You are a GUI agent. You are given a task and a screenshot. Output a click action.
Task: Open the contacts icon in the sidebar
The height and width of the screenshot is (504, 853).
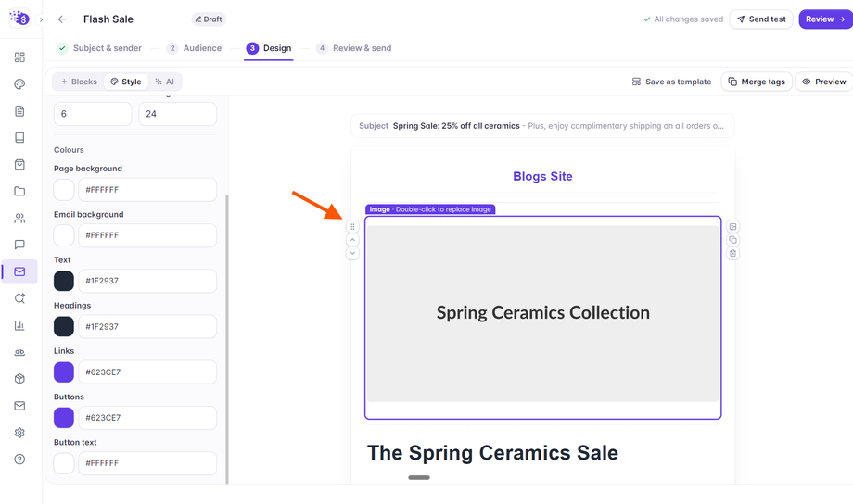[19, 218]
